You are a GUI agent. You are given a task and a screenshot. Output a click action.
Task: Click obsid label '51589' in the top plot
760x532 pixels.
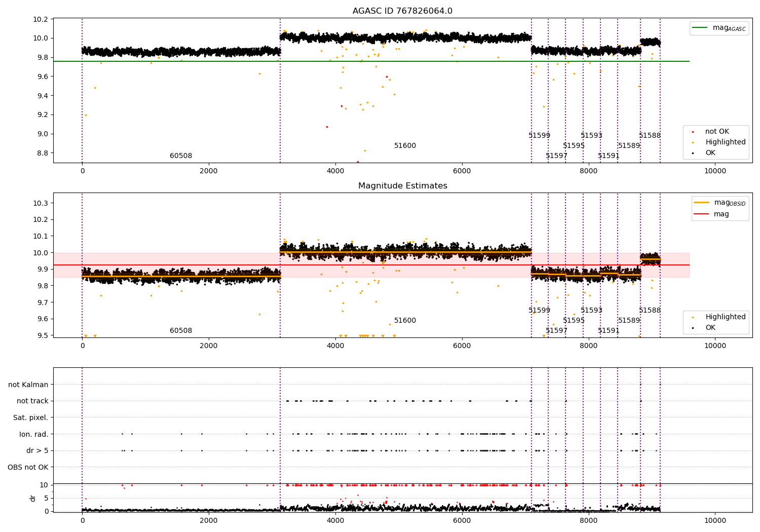click(629, 145)
